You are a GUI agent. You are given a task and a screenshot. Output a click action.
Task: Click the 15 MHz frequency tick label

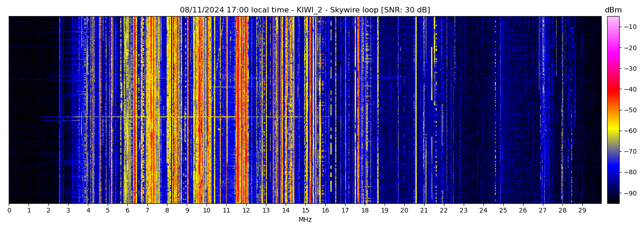305,210
